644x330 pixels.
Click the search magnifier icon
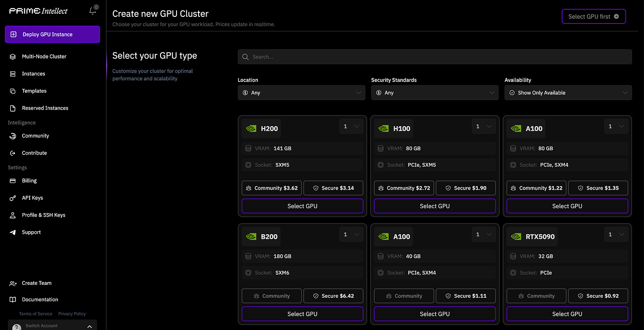tap(246, 57)
